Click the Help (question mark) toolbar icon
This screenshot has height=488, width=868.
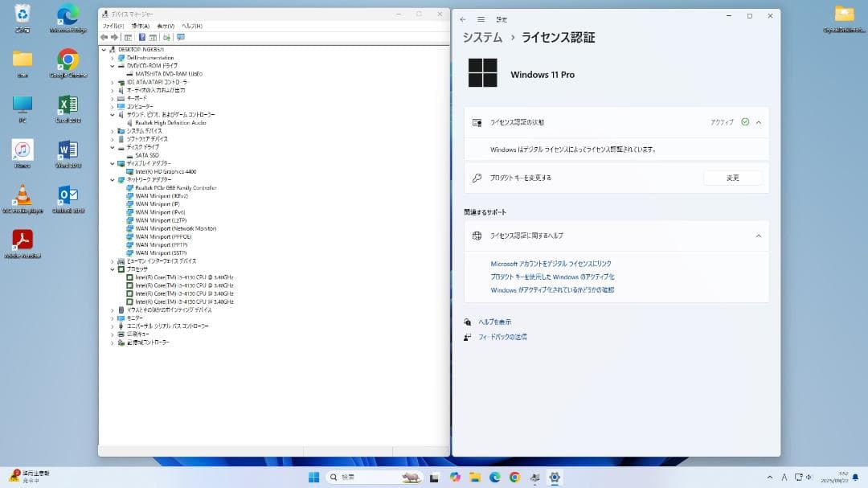(x=141, y=37)
